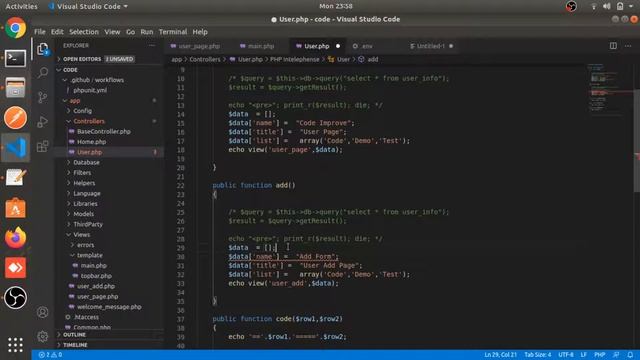
Task: Open the Manage gear icon
Action: tap(43, 336)
